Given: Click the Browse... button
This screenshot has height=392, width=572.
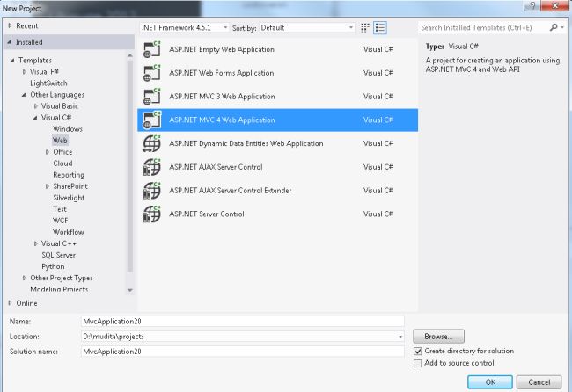Looking at the screenshot, I should tap(438, 337).
